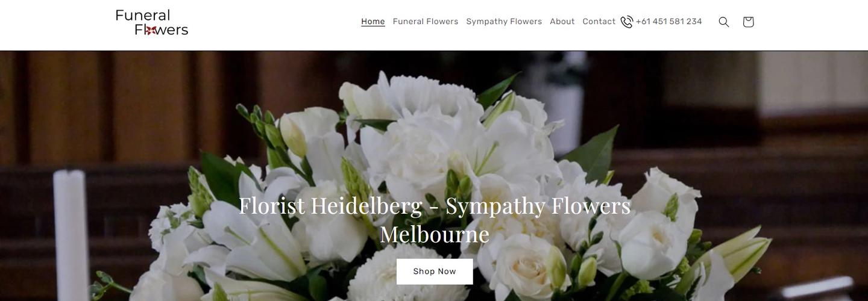Viewport: 868px width, 301px height.
Task: Open the Funeral Flowers menu item
Action: click(x=426, y=22)
